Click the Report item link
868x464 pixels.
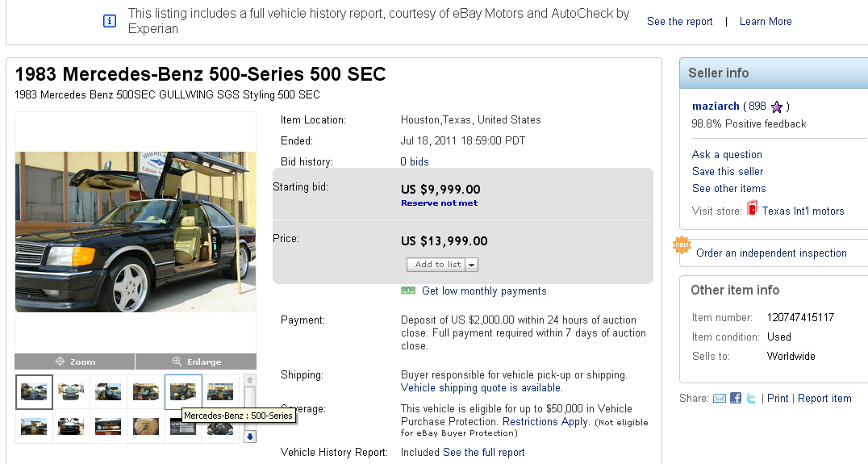pos(824,398)
